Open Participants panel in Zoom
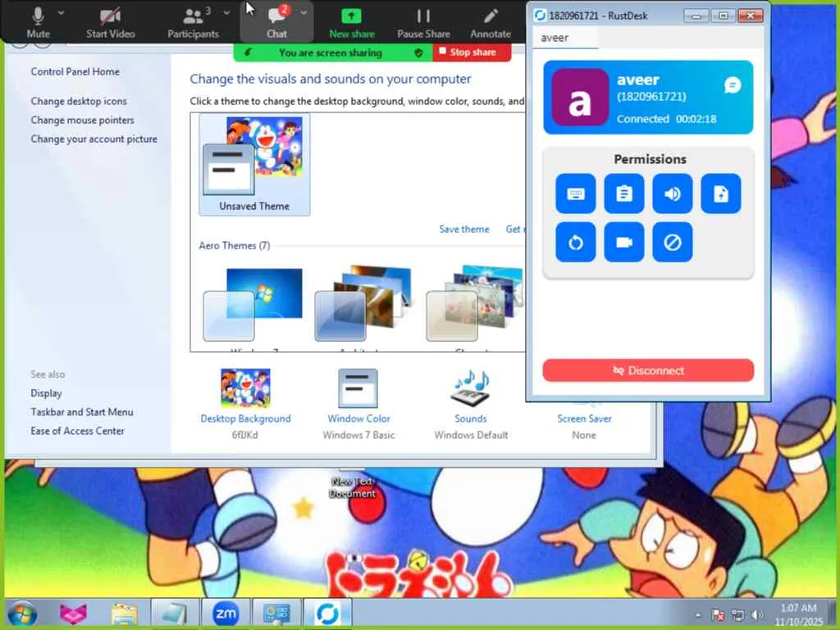This screenshot has height=630, width=840. tap(193, 22)
